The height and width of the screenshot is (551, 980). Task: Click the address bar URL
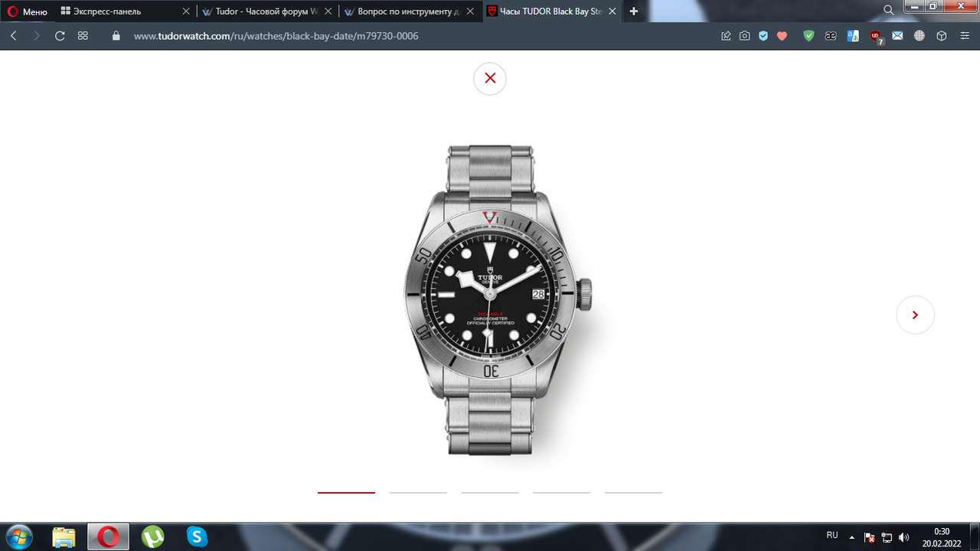[x=276, y=36]
